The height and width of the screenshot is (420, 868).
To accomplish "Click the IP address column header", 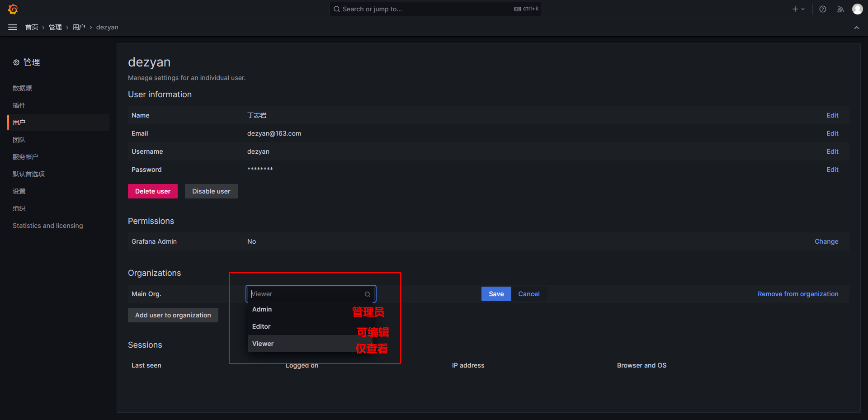I will coord(468,365).
